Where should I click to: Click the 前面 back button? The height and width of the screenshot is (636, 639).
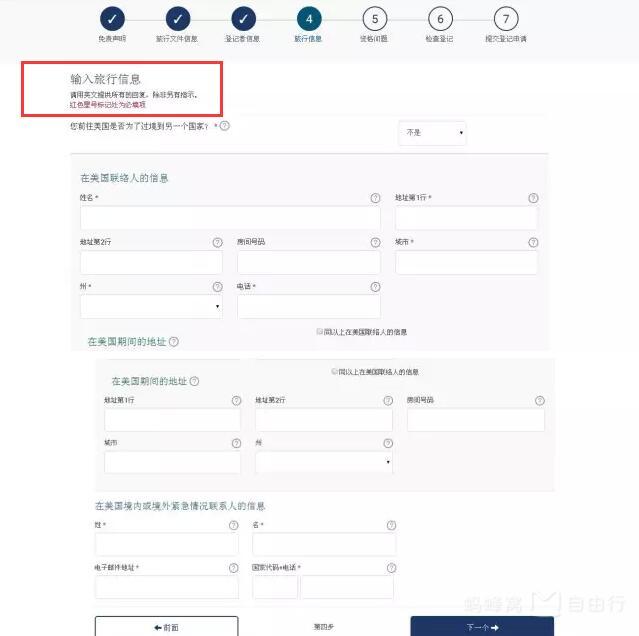pyautogui.click(x=166, y=626)
